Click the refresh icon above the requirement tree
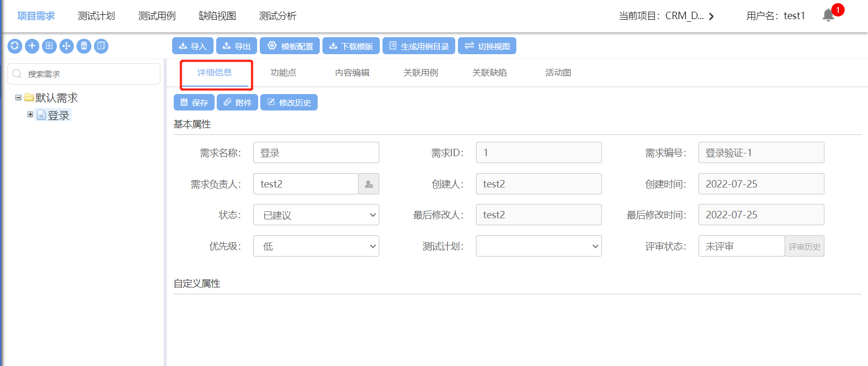The height and width of the screenshot is (366, 868). [x=15, y=46]
